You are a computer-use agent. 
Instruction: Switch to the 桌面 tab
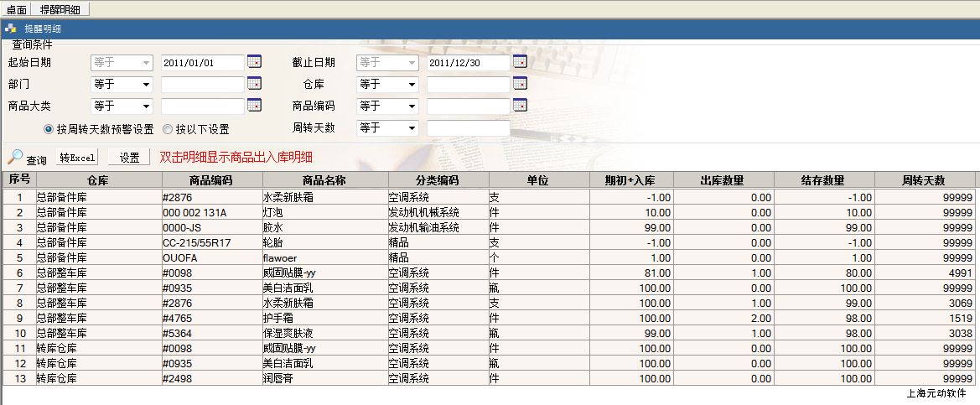[17, 9]
